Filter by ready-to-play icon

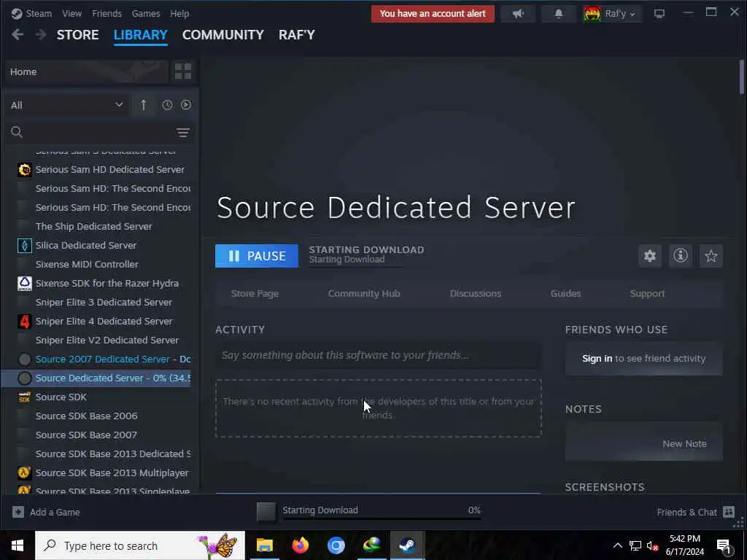(186, 105)
